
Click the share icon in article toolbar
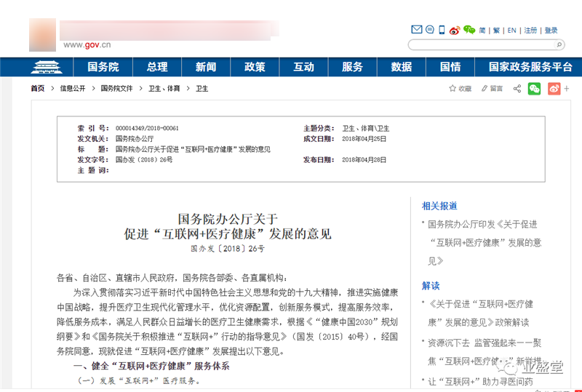pyautogui.click(x=517, y=89)
